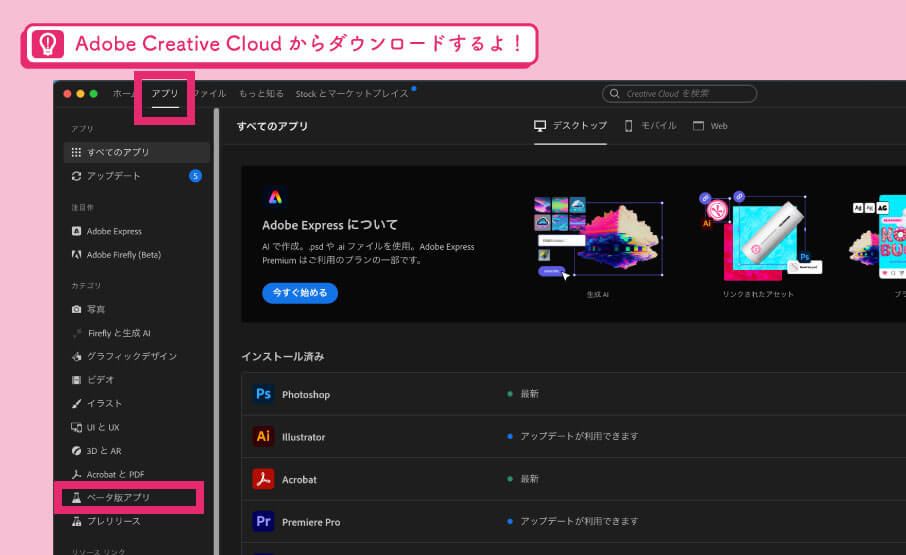Switch to the モバイル tab
The image size is (906, 555).
tap(650, 126)
